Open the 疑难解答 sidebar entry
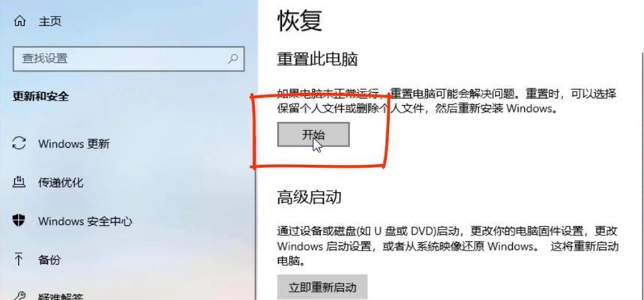Image resolution: width=644 pixels, height=300 pixels. (61, 296)
